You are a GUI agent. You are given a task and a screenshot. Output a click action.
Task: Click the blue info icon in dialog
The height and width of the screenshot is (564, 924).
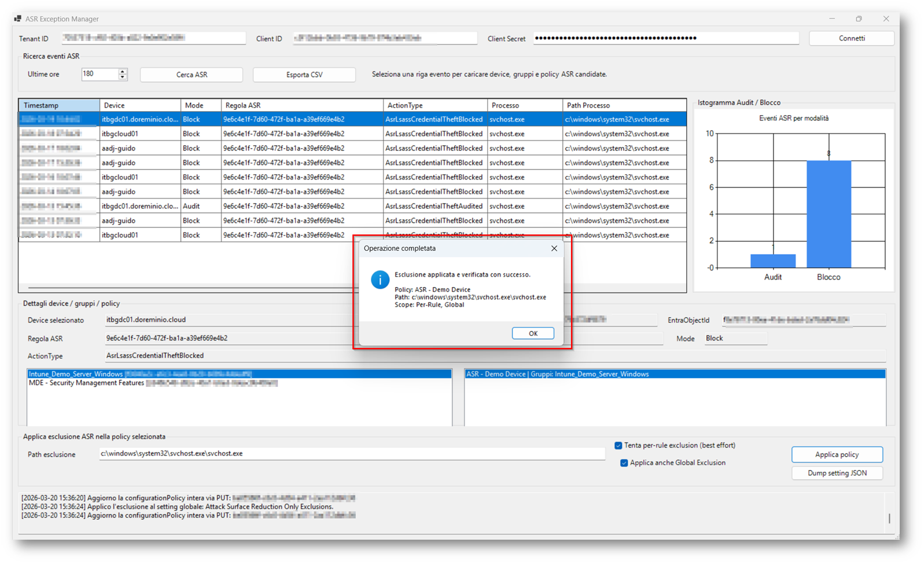tap(380, 280)
